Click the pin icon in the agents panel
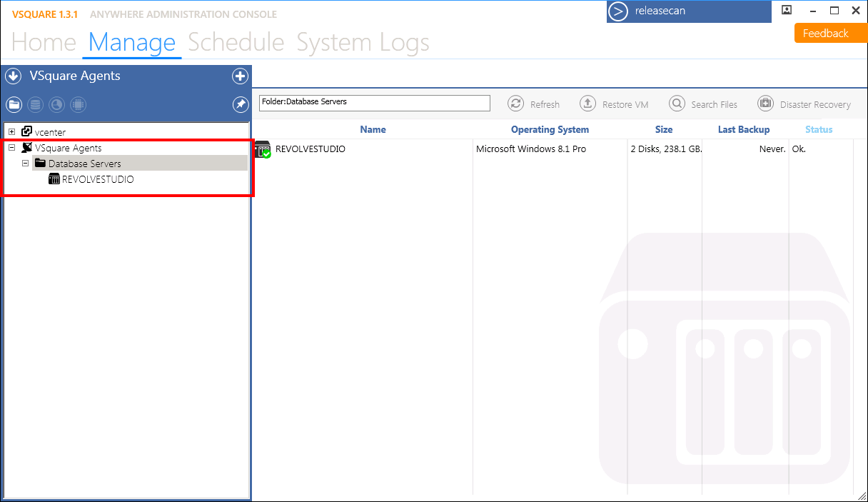 [x=241, y=105]
